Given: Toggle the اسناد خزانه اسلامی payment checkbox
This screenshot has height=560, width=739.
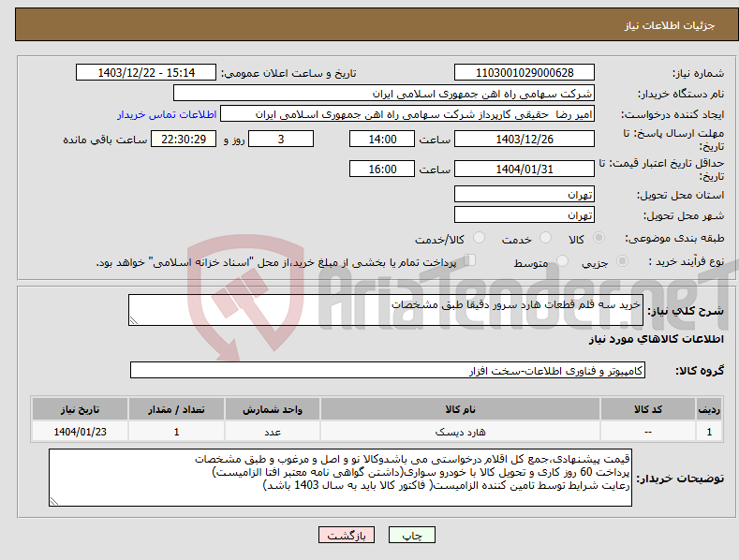Looking at the screenshot, I should point(470,260).
